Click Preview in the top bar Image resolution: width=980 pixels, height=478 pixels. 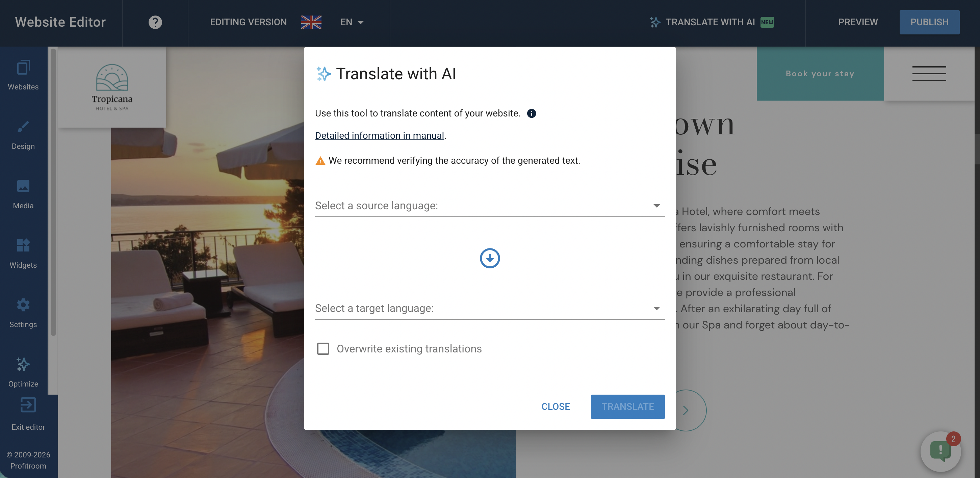(x=858, y=22)
